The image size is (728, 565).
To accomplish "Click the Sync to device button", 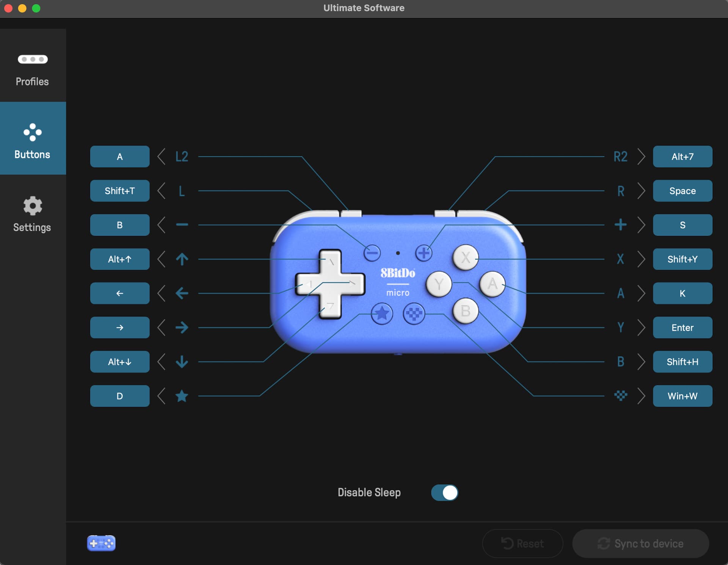I will coord(640,543).
